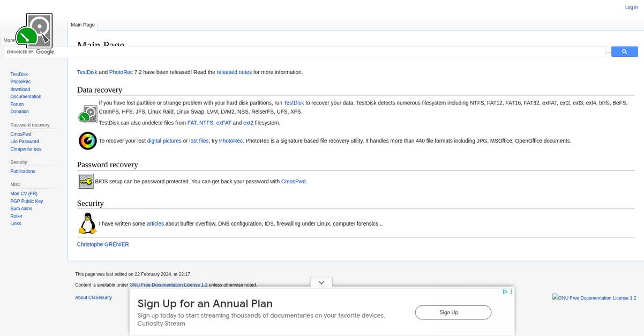Open the More dropdown menu

[9, 40]
